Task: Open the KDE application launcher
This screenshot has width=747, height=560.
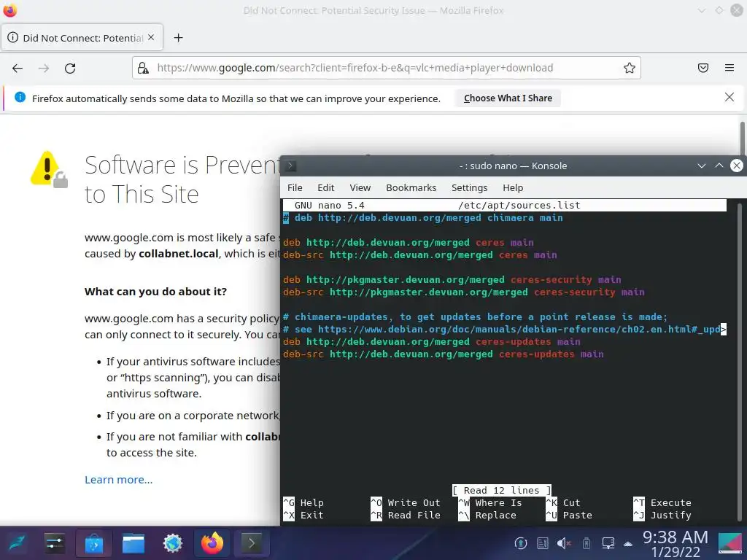Action: click(x=18, y=543)
